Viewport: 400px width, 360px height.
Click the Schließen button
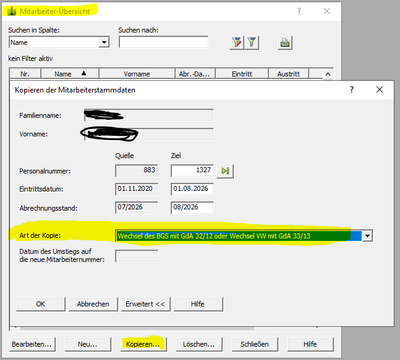[x=255, y=344]
